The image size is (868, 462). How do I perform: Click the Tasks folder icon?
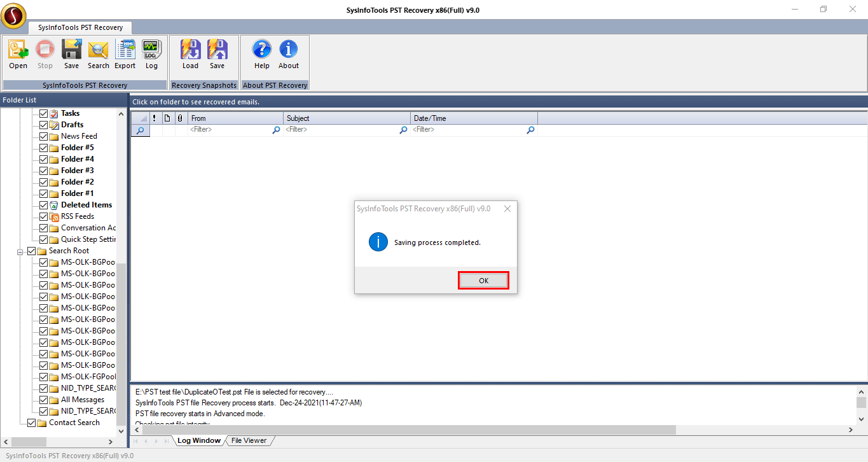(54, 113)
